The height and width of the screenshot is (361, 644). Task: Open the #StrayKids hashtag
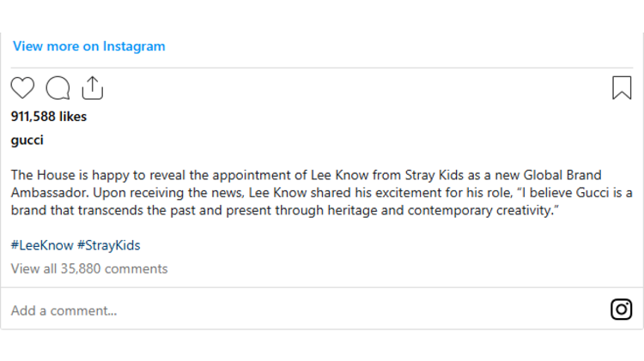(108, 245)
